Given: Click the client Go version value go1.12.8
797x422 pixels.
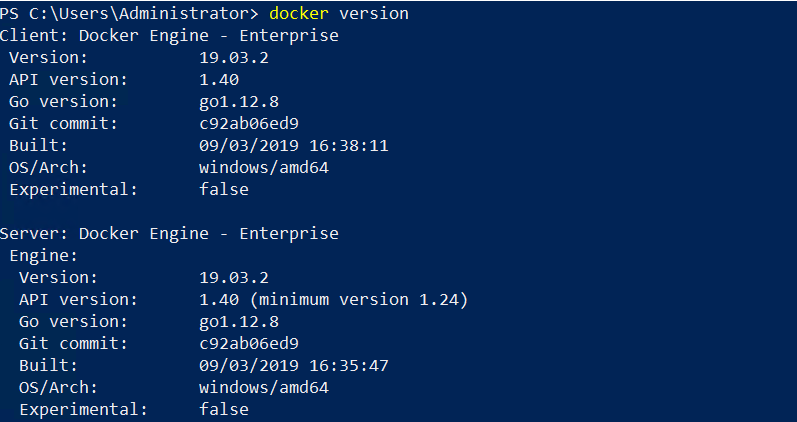Looking at the screenshot, I should coord(239,102).
